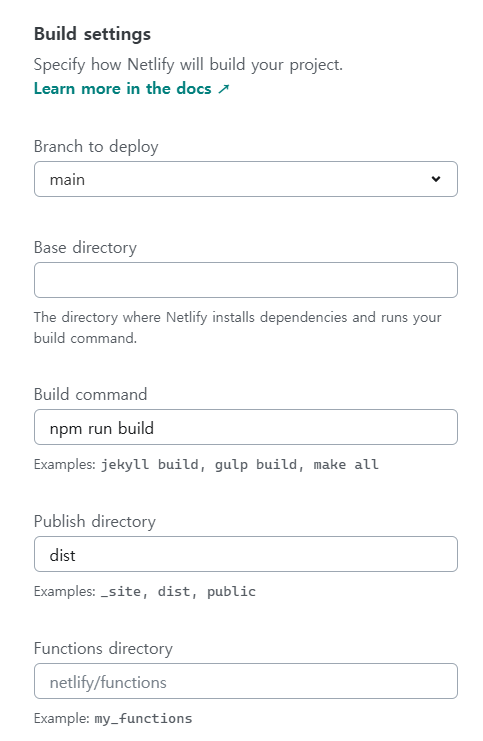This screenshot has width=483, height=741.
Task: Open the Learn more in the docs link
Action: 131,88
